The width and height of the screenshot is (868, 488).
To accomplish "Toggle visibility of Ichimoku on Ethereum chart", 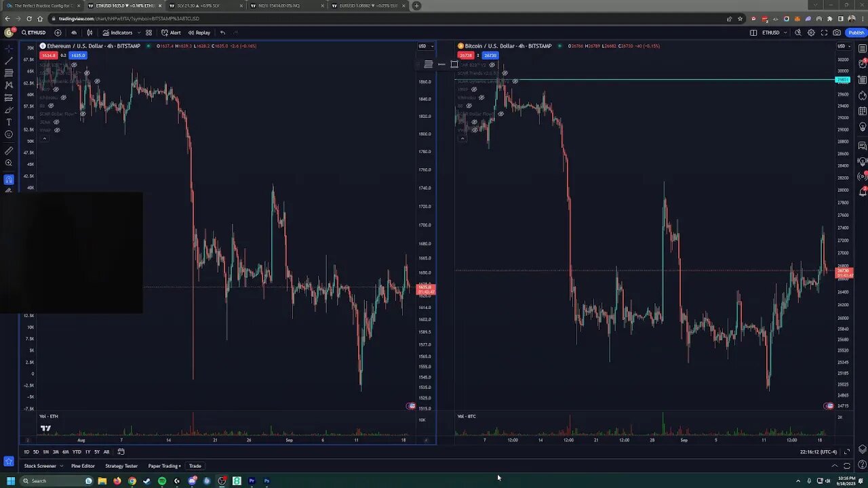I will [64, 98].
